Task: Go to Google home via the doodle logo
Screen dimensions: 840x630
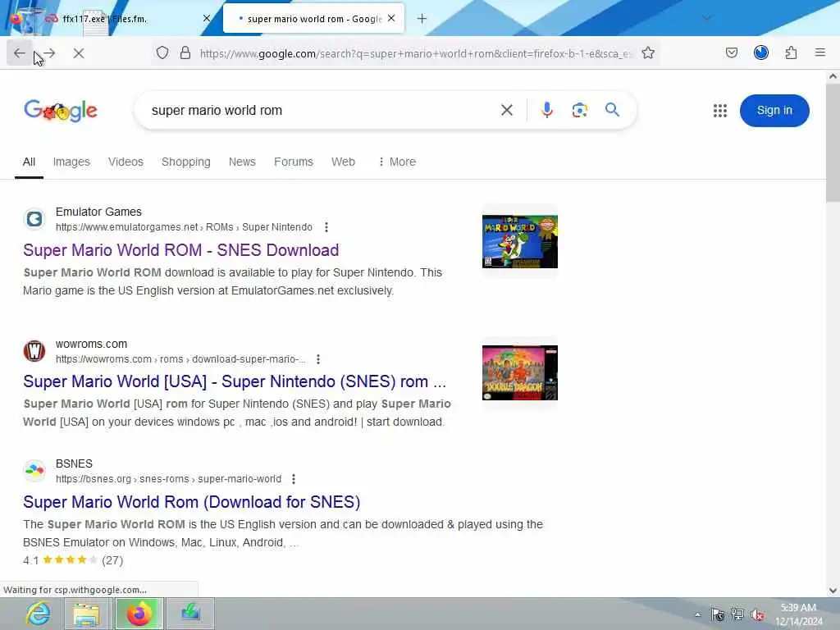Action: [x=61, y=111]
